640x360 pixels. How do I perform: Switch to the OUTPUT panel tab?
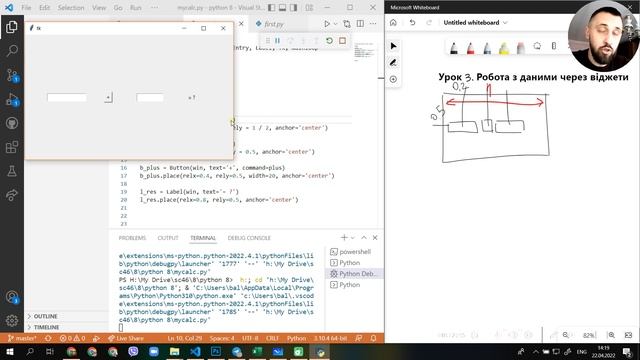[x=168, y=238]
